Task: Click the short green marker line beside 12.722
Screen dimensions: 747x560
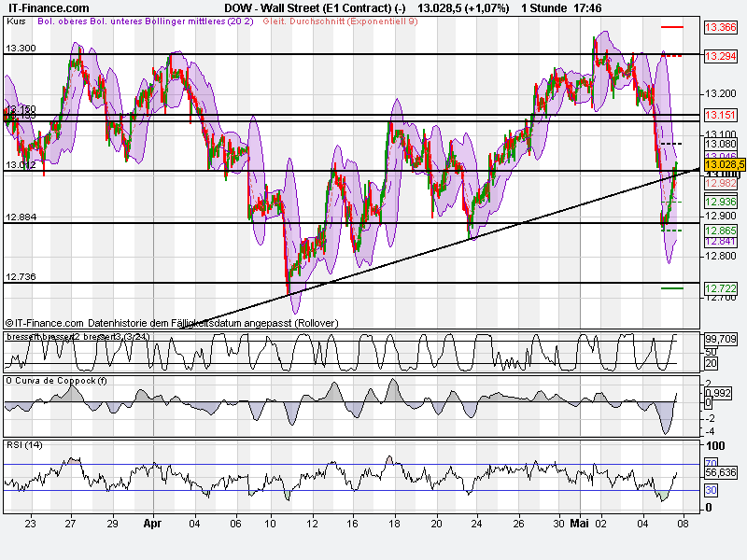Action: (x=672, y=288)
